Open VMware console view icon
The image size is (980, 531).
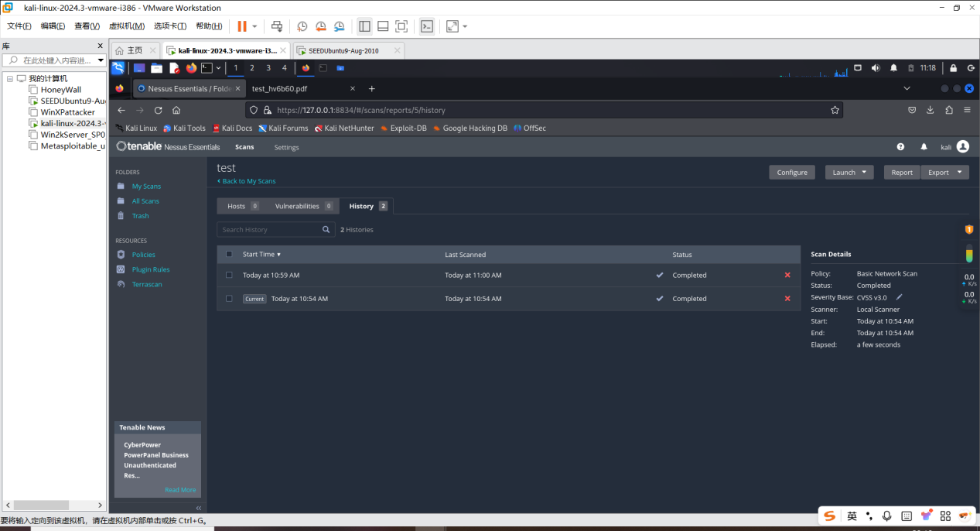[x=427, y=26]
